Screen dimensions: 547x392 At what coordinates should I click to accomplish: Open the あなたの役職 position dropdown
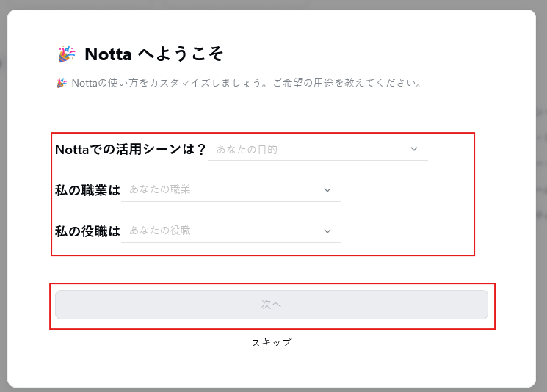tap(231, 231)
